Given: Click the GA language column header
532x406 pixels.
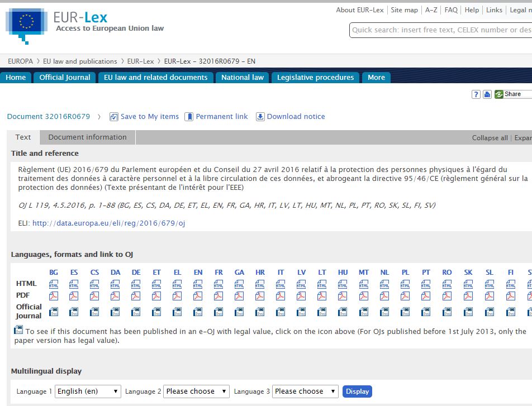Looking at the screenshot, I should (239, 273).
